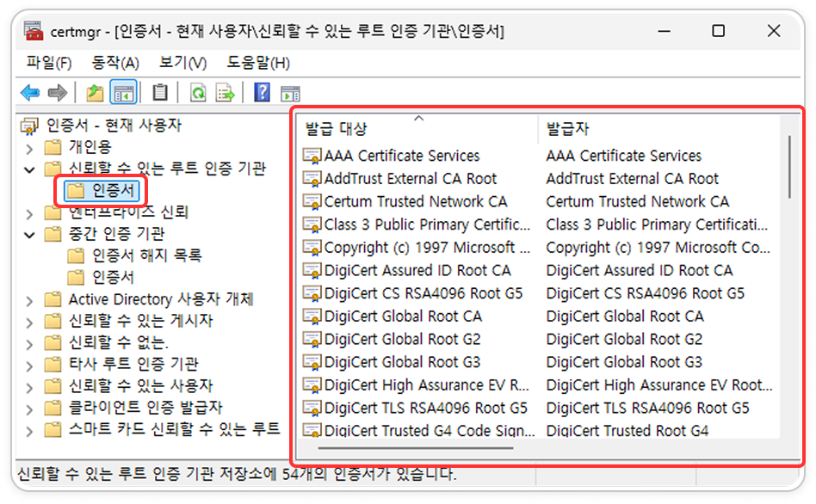Expand 신뢰할 수 있는 게시자 node
Screen dimensions: 816x504
pos(29,323)
